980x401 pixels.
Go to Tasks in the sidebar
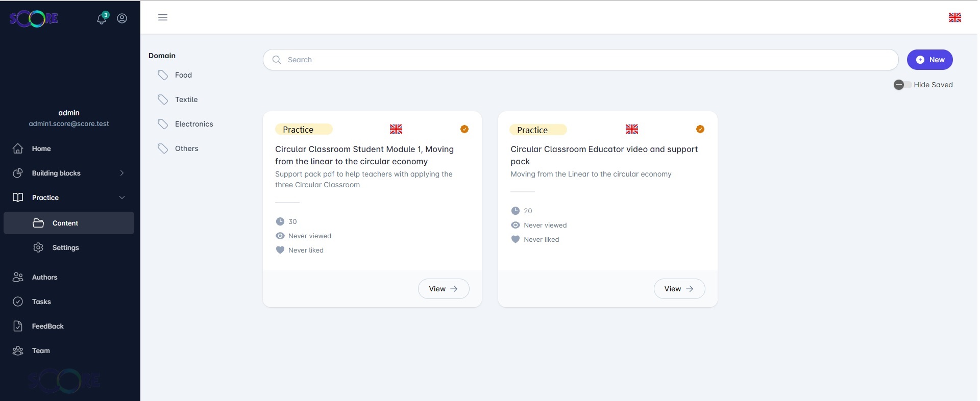click(x=41, y=302)
